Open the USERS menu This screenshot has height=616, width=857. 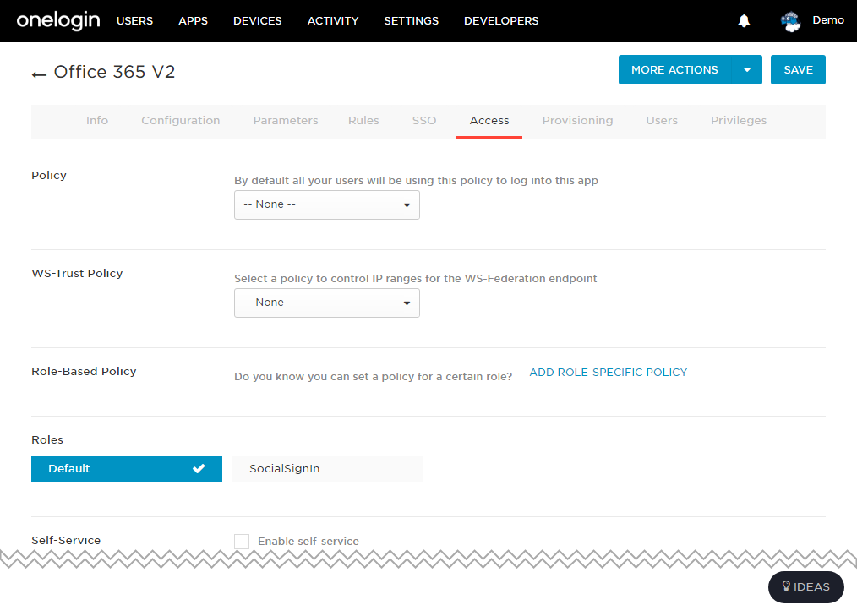134,21
